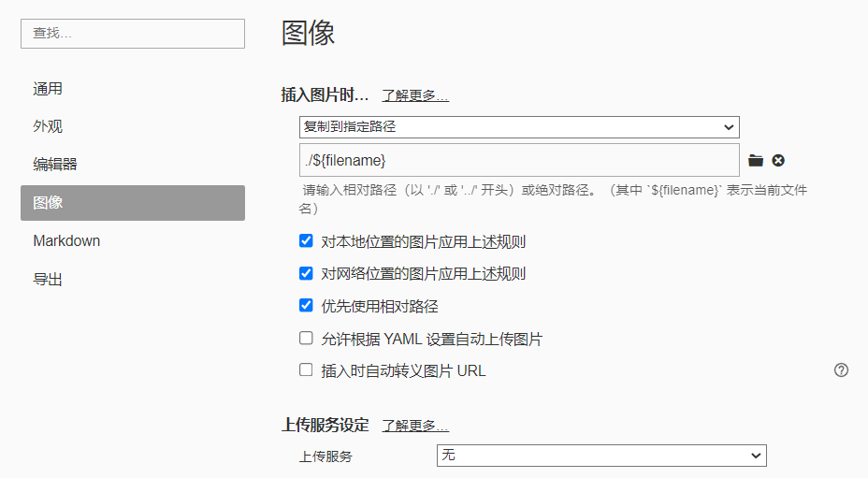Click the 查找 search field
Image resolution: width=868 pixels, height=478 pixels.
pos(133,34)
